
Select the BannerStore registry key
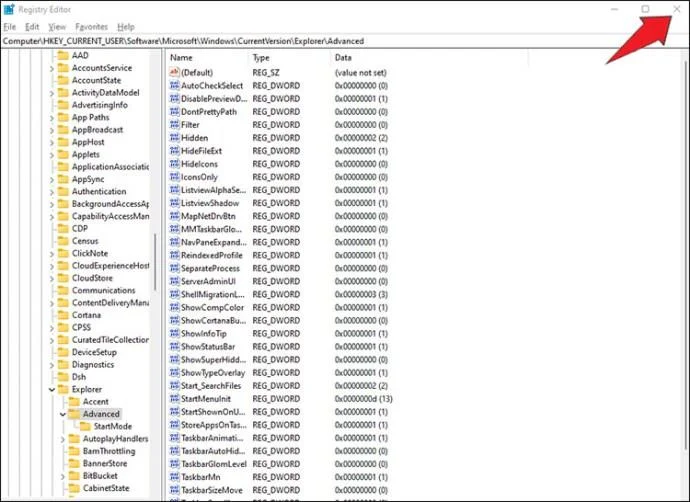(105, 463)
